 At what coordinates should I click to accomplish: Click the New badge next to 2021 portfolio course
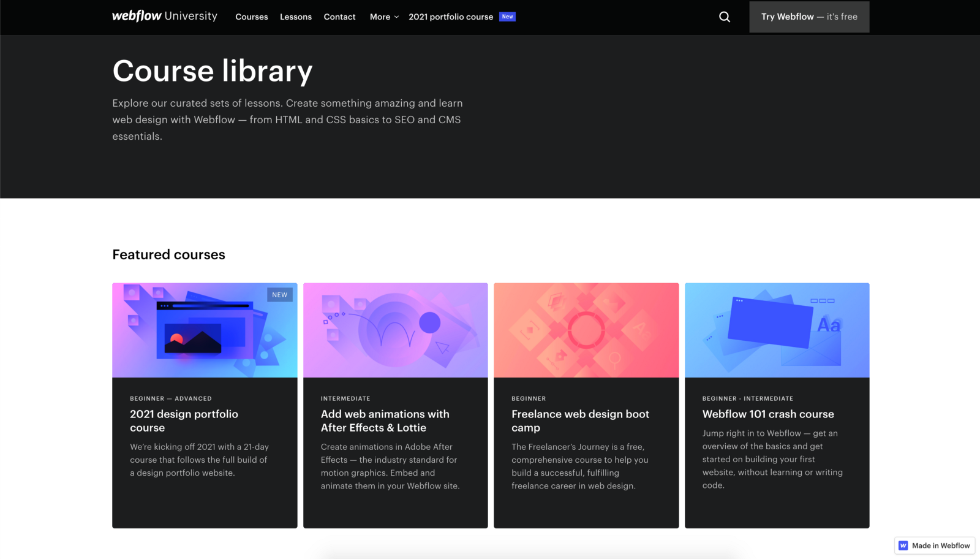pos(507,17)
